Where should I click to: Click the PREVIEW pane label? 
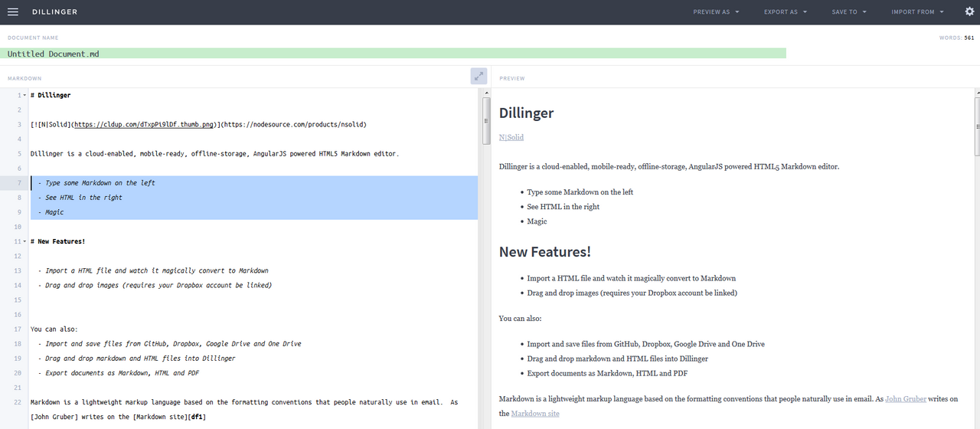click(x=512, y=79)
